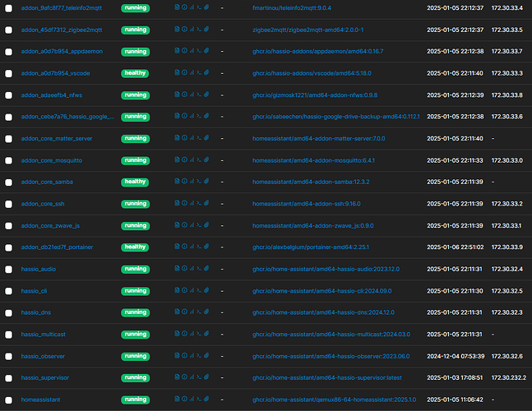Check the addon_db21ed7f_portainer row
Screen dimensions: 532x411
click(x=8, y=247)
